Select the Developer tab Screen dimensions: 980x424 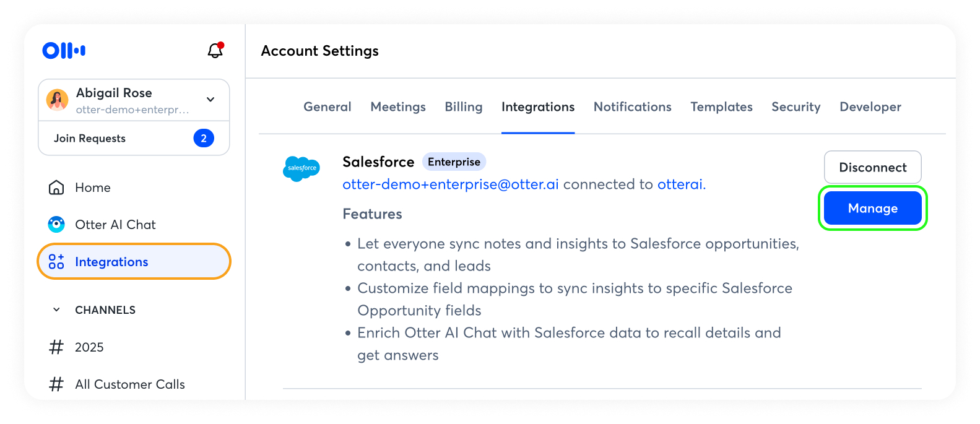click(870, 107)
